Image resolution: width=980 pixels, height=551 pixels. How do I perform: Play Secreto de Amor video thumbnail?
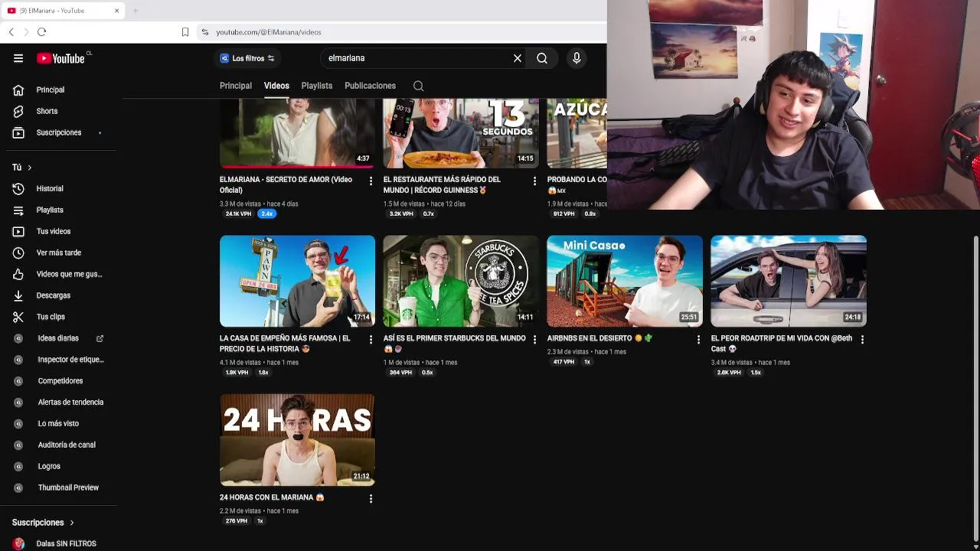point(297,133)
